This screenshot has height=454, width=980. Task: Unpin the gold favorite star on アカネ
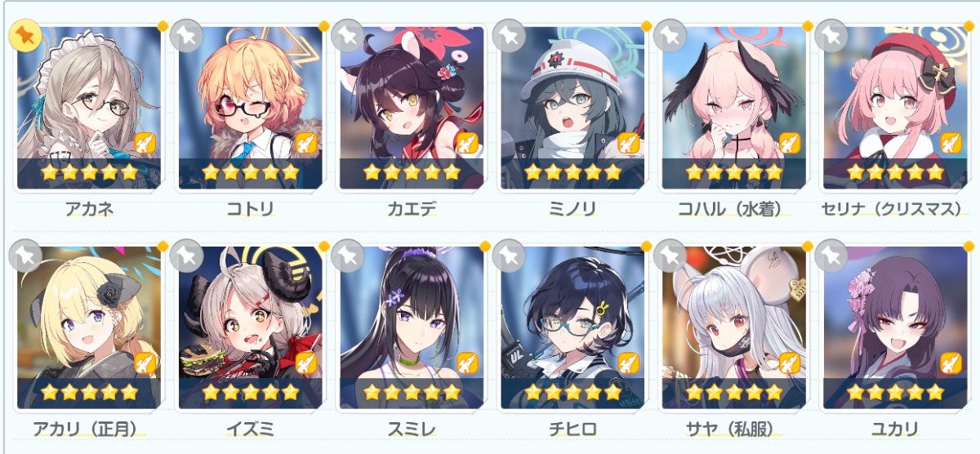pos(24,36)
